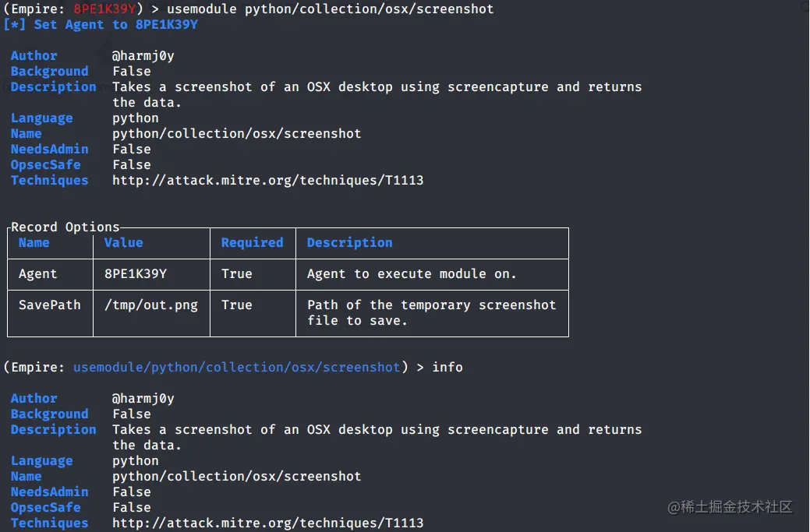Click the 'info' command text
This screenshot has width=810, height=532.
point(447,368)
